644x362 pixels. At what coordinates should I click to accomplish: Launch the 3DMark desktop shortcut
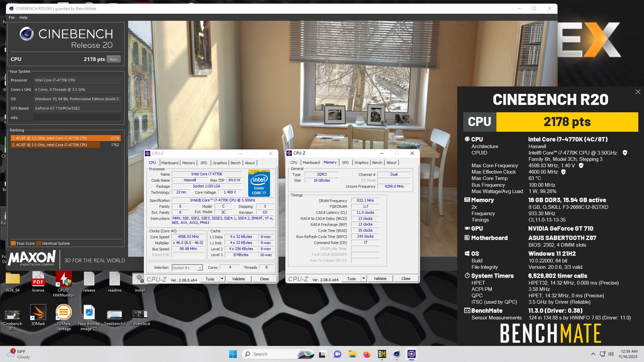click(x=38, y=315)
